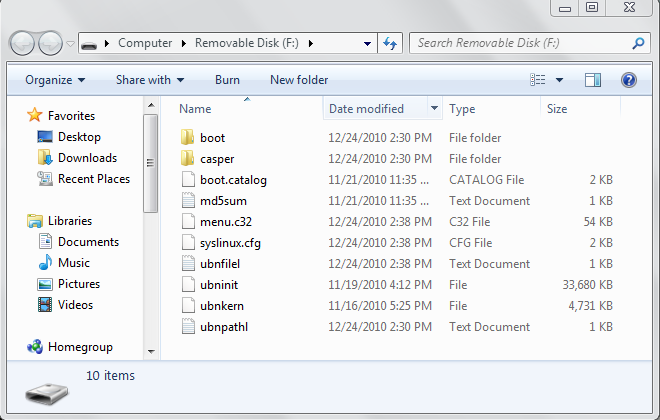
Task: Click the magnifier search icon
Action: [638, 43]
